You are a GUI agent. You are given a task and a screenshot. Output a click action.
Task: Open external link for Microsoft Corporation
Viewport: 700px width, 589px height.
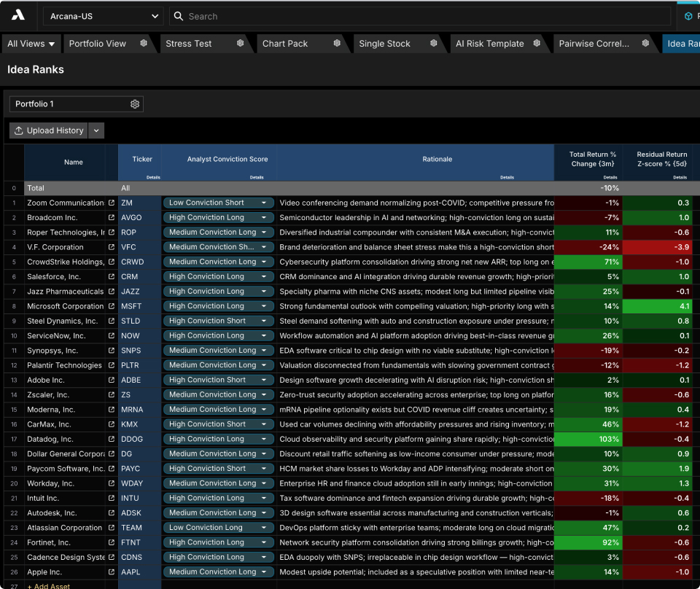pyautogui.click(x=111, y=306)
